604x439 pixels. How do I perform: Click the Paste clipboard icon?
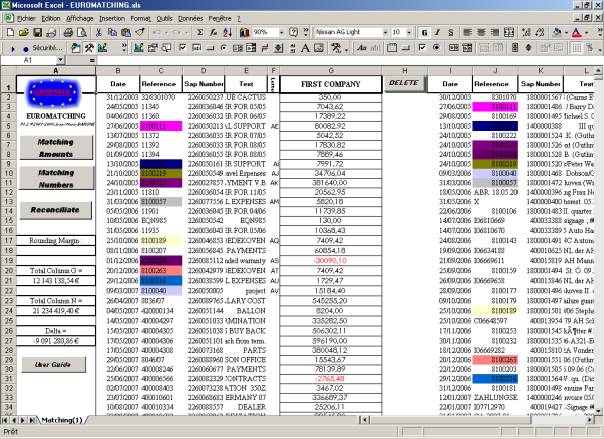tap(126, 32)
